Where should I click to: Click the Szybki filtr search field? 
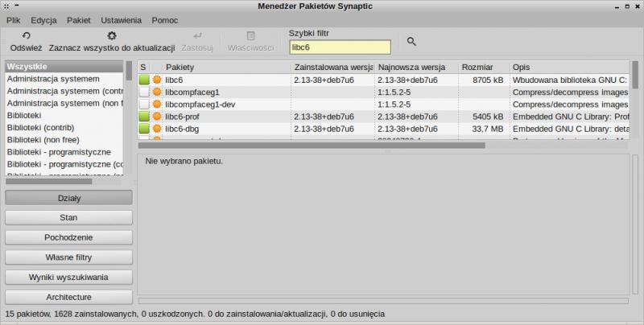(339, 47)
